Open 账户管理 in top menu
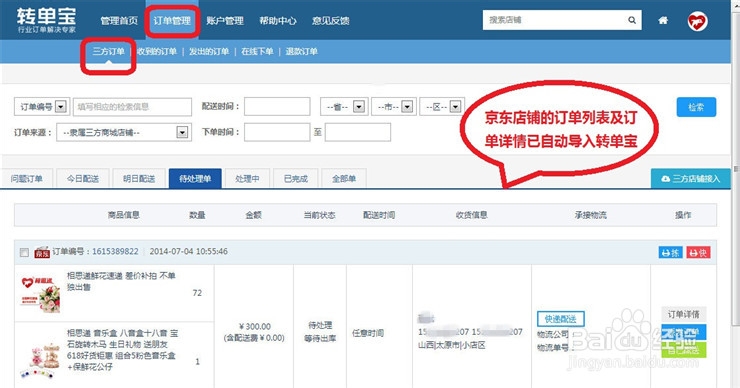Viewport: 740px width, 388px height. pos(225,21)
